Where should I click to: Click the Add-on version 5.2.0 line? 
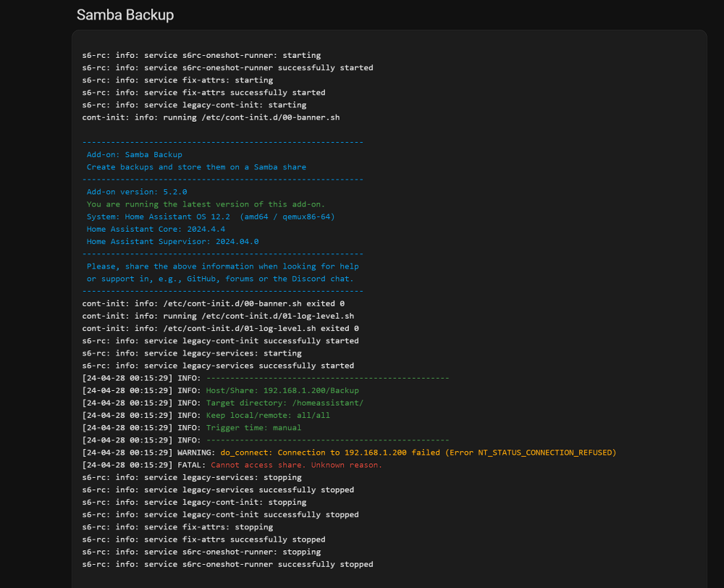point(137,192)
